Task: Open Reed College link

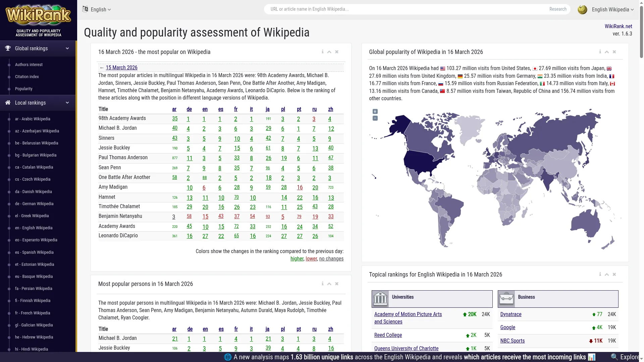Action: (388, 335)
